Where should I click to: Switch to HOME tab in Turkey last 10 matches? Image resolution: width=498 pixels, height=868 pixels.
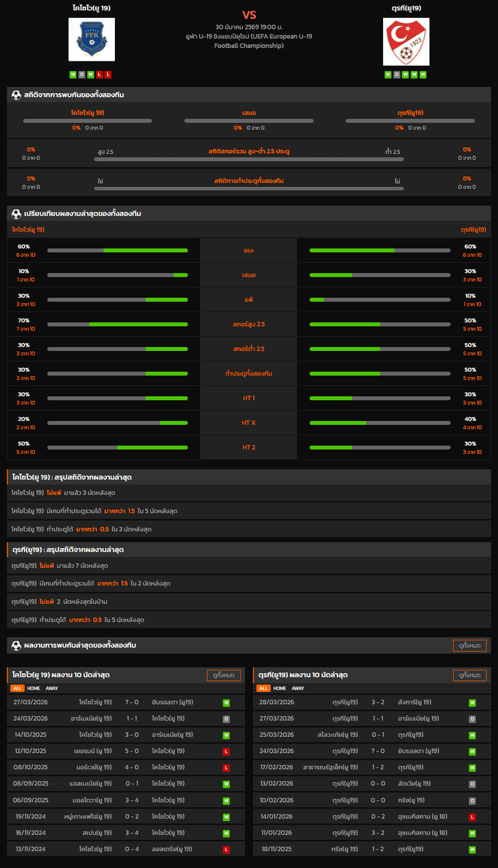[280, 688]
